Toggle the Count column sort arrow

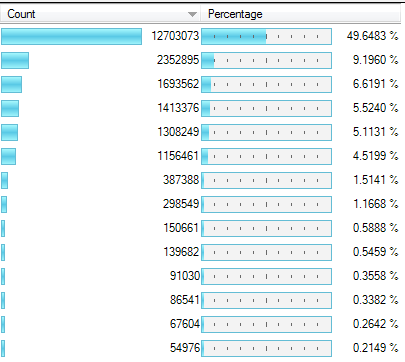tap(192, 14)
